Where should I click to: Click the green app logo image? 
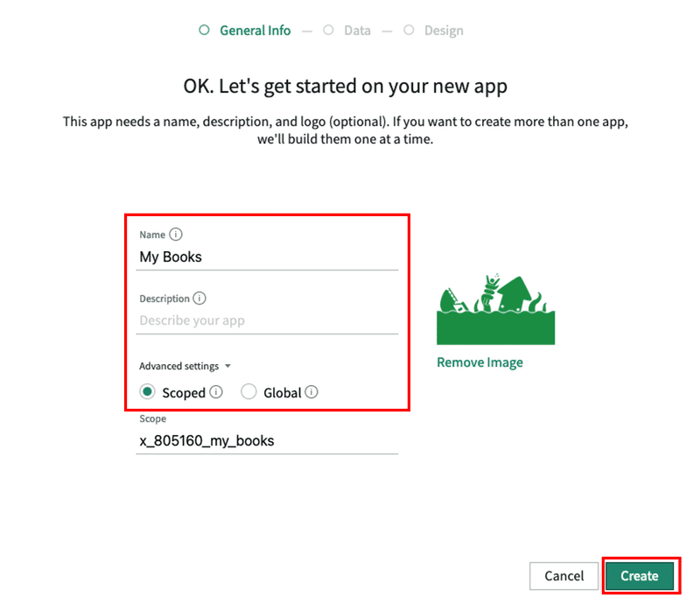tap(495, 309)
